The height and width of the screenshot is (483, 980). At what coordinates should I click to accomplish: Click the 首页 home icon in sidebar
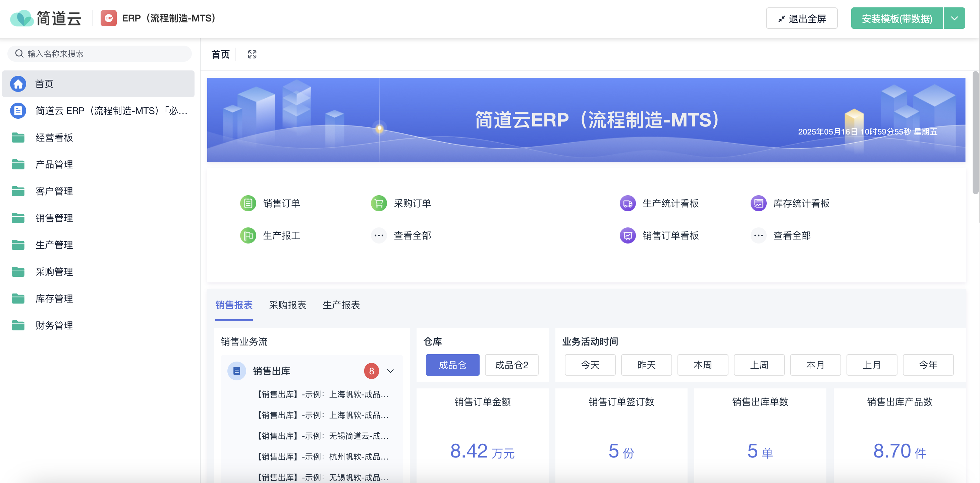[x=18, y=84]
